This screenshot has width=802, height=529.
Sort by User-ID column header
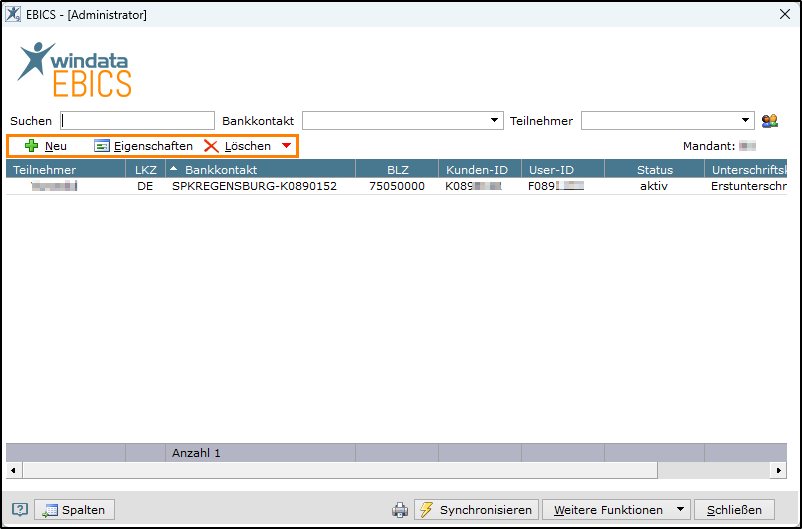point(563,169)
